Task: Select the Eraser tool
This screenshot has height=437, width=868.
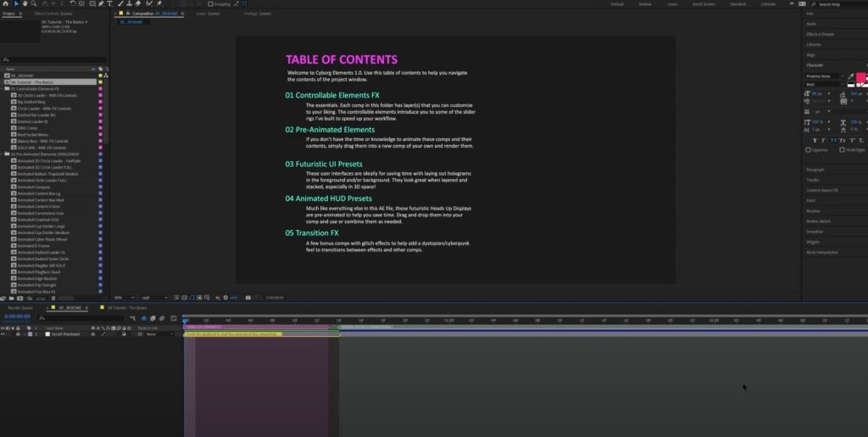Action: click(x=138, y=4)
